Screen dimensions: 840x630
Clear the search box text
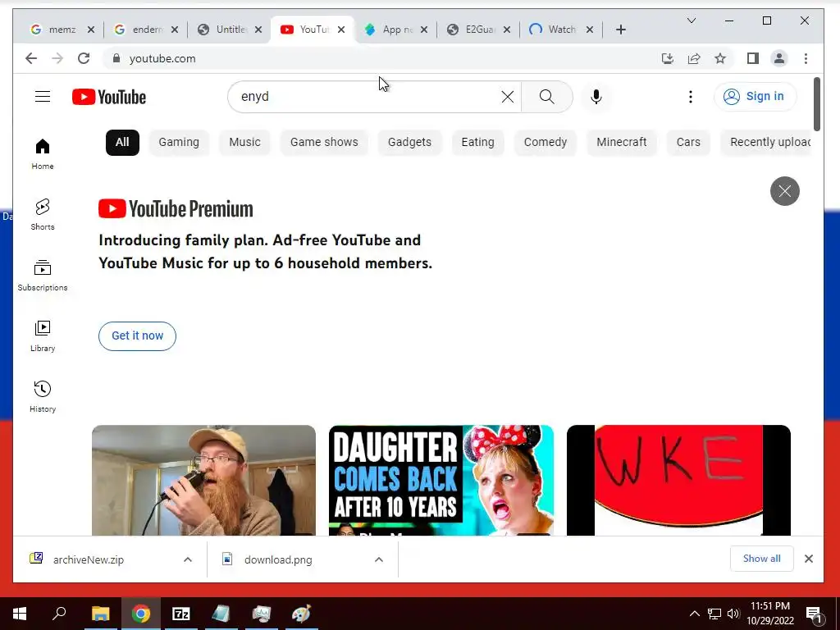point(507,97)
